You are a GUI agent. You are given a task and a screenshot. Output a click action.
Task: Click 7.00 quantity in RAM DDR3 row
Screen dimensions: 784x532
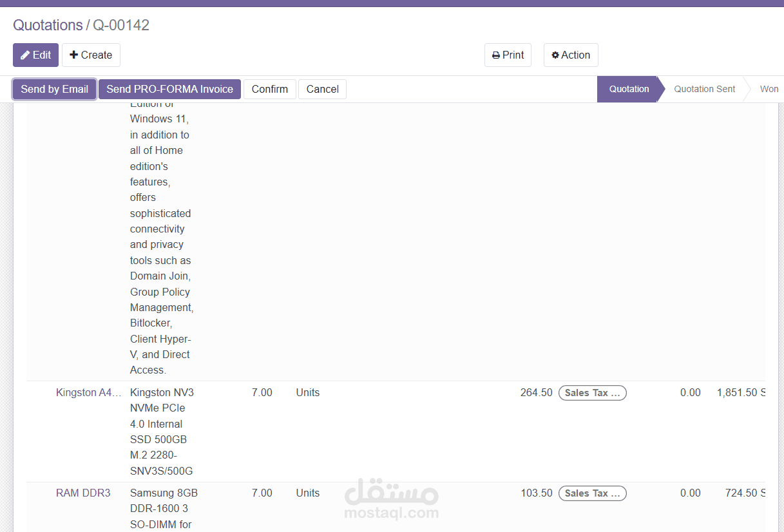click(x=262, y=493)
